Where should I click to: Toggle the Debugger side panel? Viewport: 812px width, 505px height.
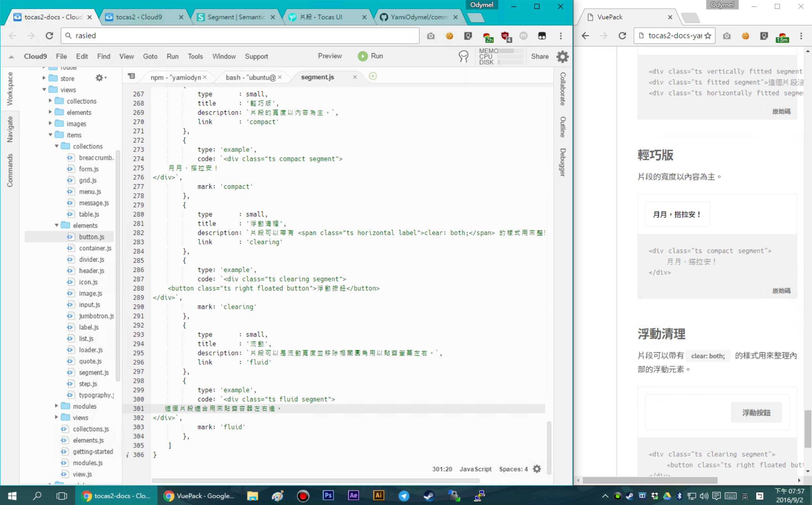(563, 162)
